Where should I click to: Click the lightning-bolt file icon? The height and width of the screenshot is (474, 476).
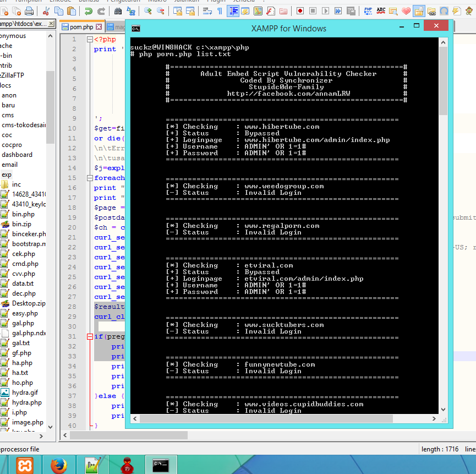pos(456,12)
